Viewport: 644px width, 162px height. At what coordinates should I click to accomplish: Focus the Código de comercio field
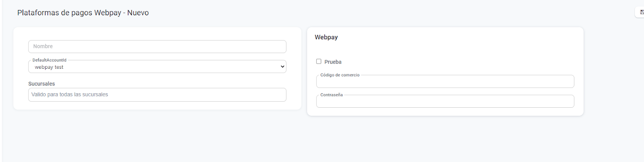coord(445,82)
